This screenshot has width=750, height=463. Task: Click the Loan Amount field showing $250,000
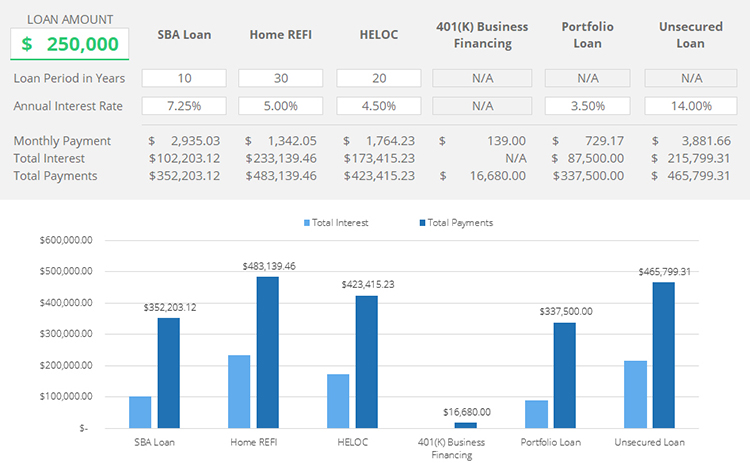pos(71,44)
